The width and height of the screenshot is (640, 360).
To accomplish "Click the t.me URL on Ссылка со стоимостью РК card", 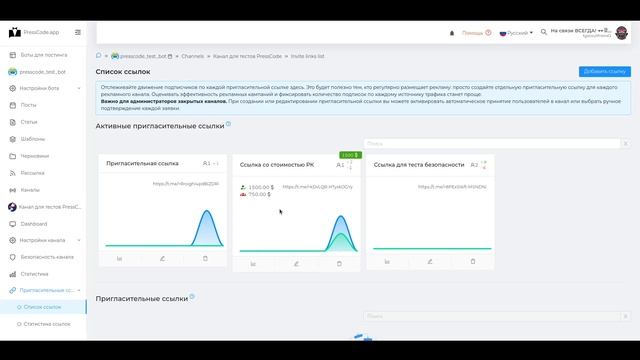I will (x=318, y=187).
